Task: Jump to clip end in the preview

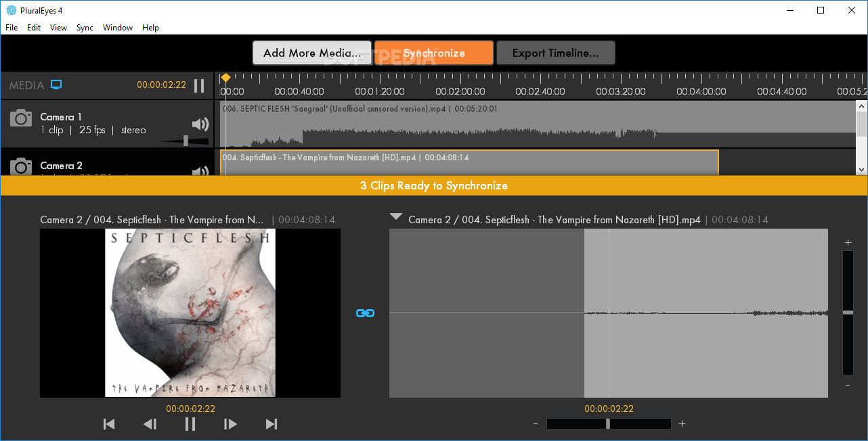Action: tap(272, 424)
